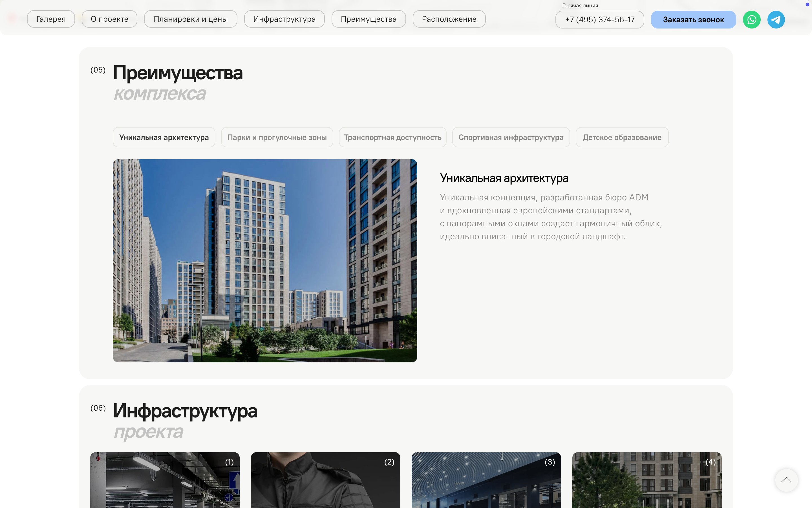The image size is (812, 508).
Task: Click the residential towers architecture photo
Action: pos(265,261)
